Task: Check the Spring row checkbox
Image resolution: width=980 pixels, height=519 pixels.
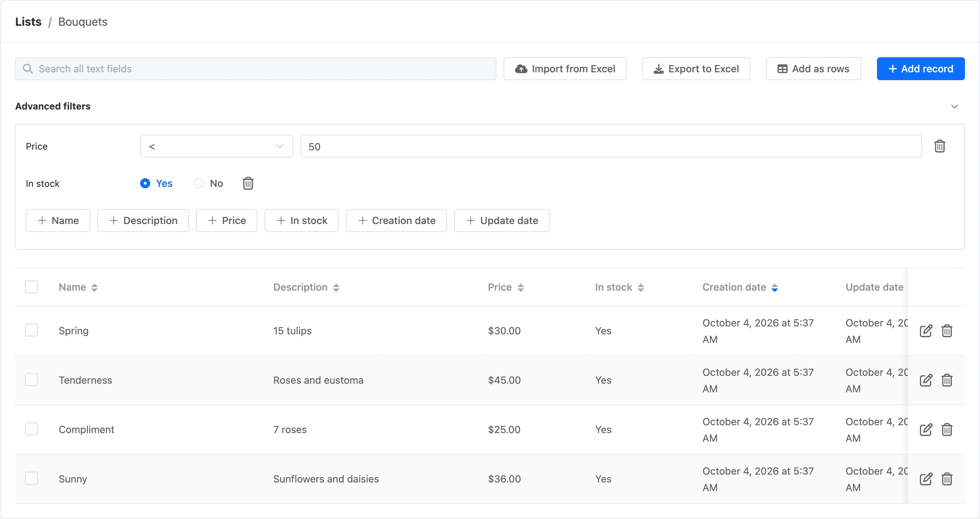Action: (31, 330)
